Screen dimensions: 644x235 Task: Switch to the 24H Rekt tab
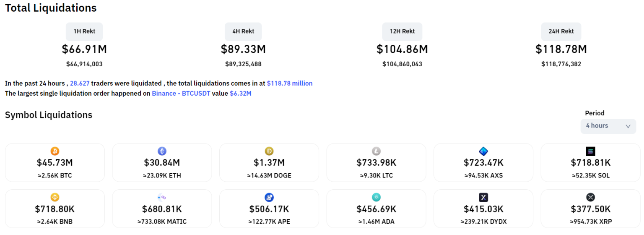point(561,31)
